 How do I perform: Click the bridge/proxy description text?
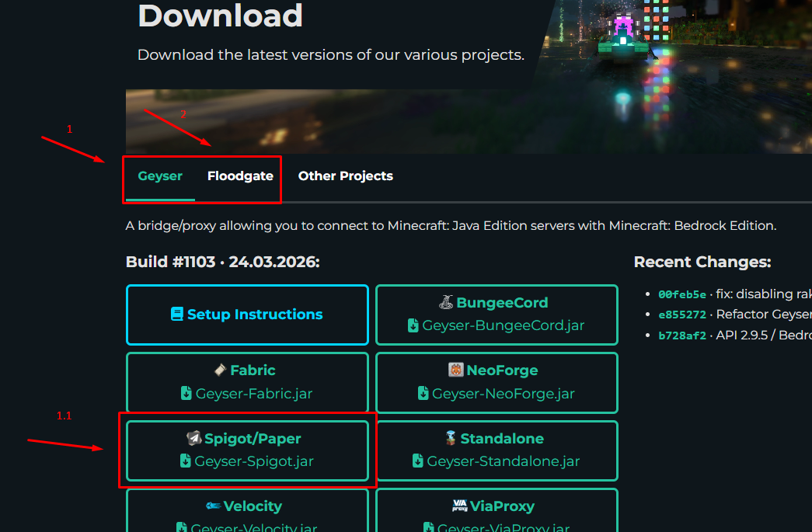pos(451,226)
